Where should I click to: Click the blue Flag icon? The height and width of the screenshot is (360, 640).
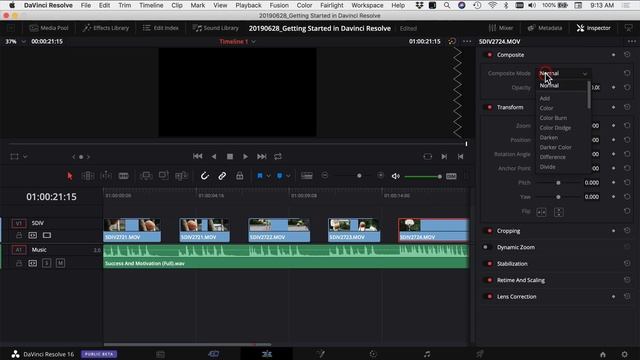(260, 176)
